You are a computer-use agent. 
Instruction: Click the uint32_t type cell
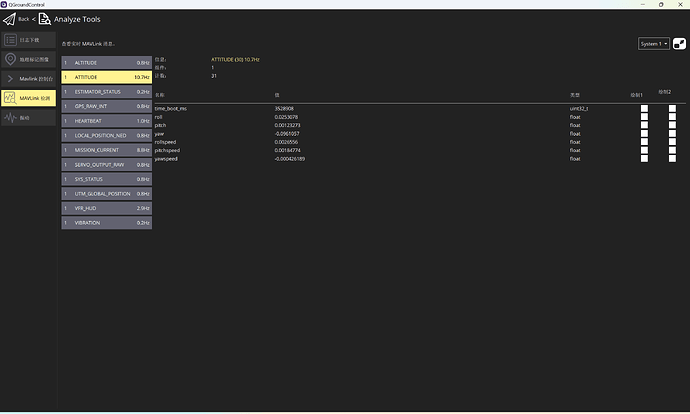579,109
